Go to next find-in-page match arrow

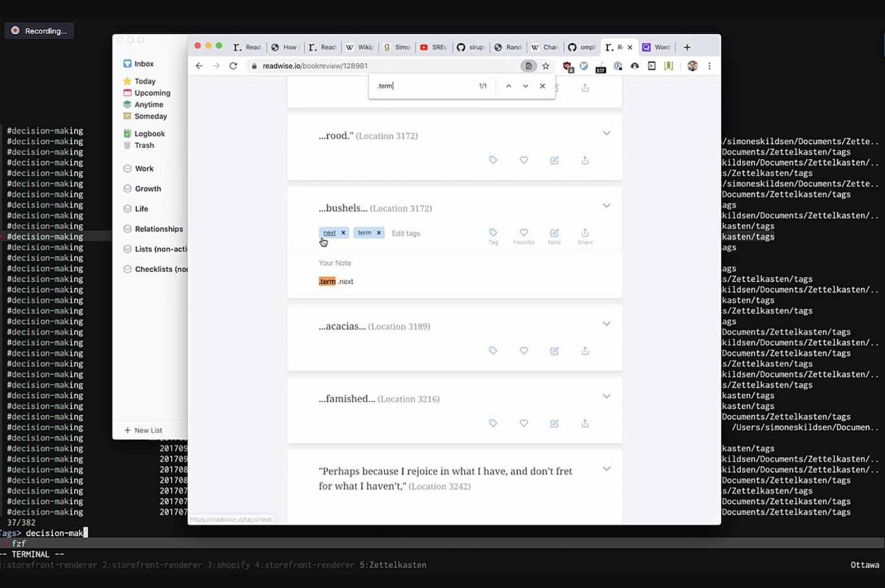[x=525, y=86]
